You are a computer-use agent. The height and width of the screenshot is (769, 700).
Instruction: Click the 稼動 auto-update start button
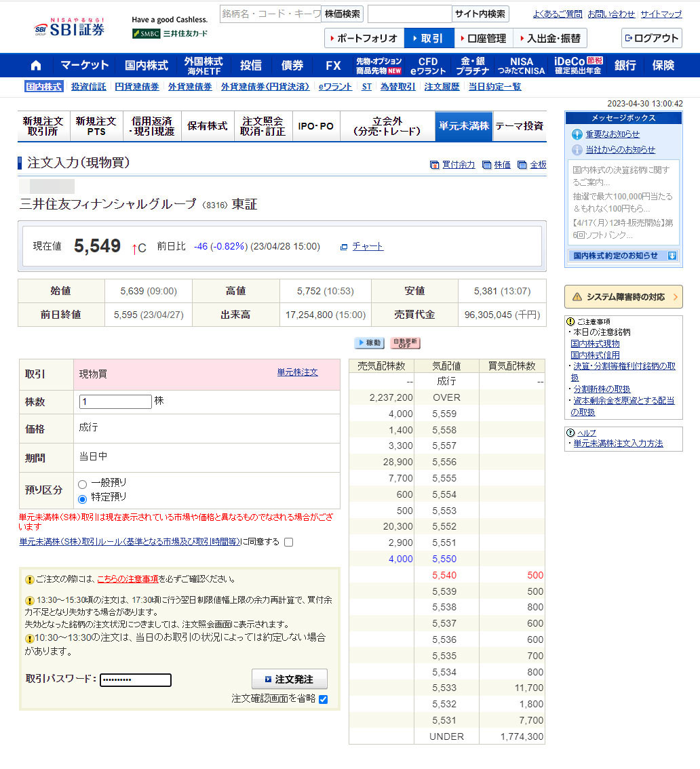[x=369, y=343]
